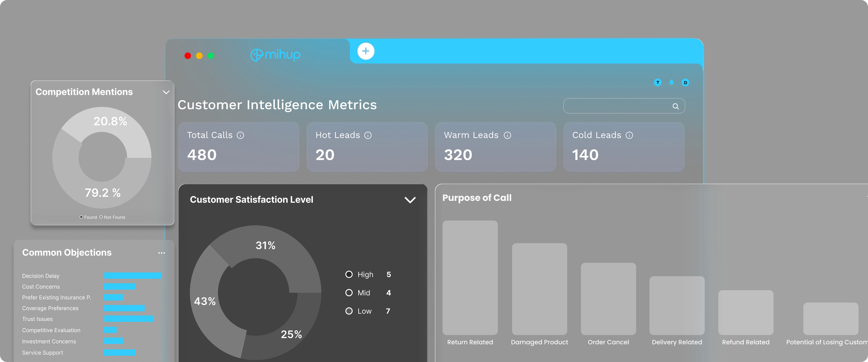Screen dimensions: 868x362
Task: Click the help question mark icon
Action: coord(657,82)
